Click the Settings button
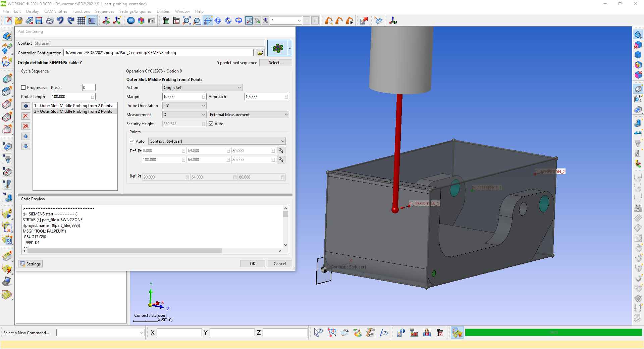Image resolution: width=644 pixels, height=349 pixels. pyautogui.click(x=31, y=264)
